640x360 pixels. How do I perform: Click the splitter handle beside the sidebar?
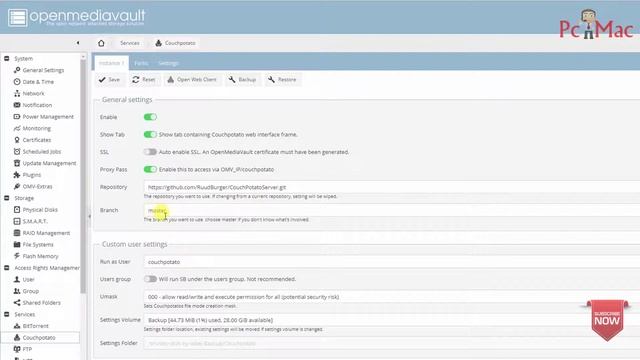89,216
